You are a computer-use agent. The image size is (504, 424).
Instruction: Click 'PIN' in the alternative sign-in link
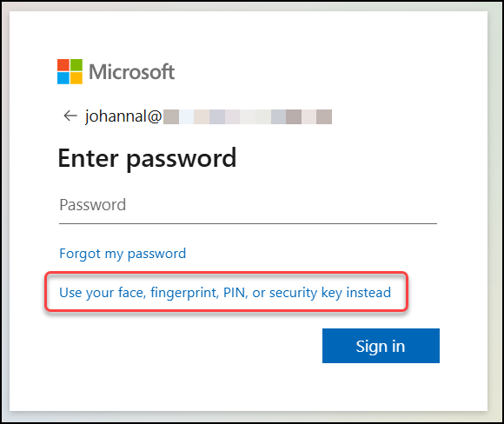(x=235, y=293)
